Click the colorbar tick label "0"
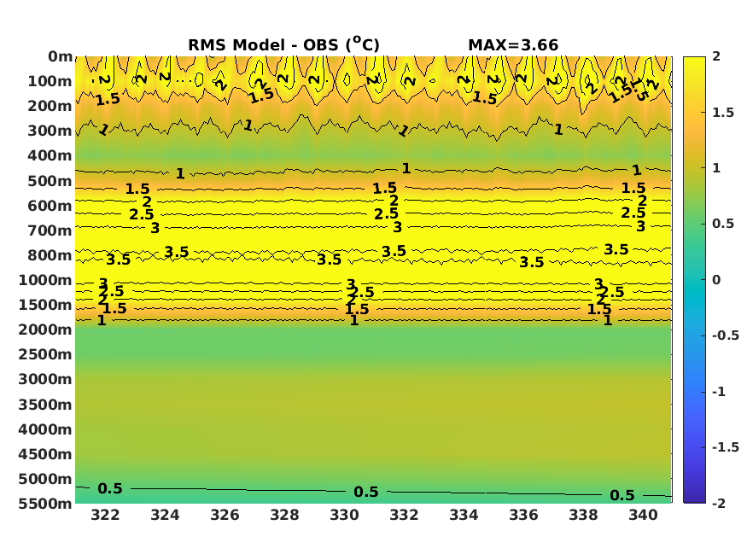 point(716,280)
